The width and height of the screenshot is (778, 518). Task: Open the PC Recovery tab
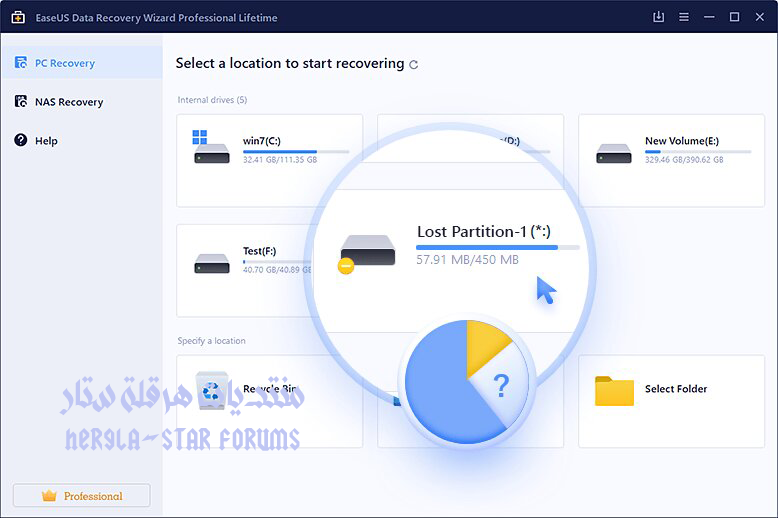click(81, 63)
